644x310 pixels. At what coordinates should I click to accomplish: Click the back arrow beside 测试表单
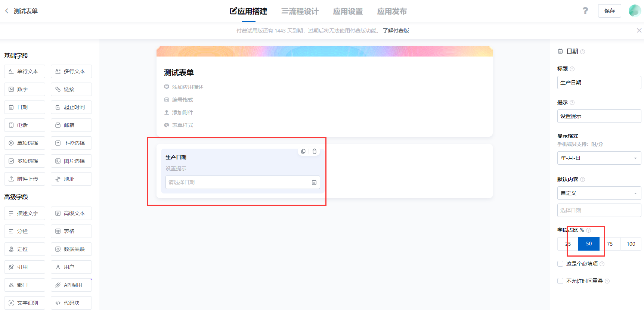pos(7,11)
